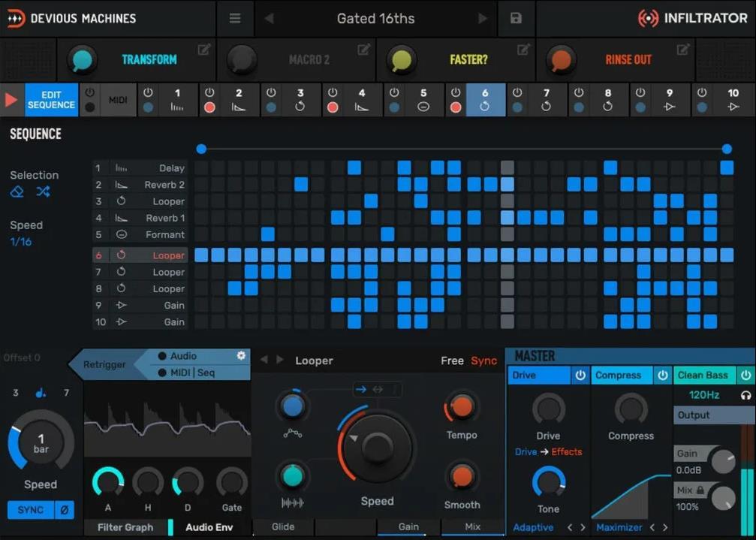756x540 pixels.
Task: Click the phase invert Ø button
Action: coord(65,510)
